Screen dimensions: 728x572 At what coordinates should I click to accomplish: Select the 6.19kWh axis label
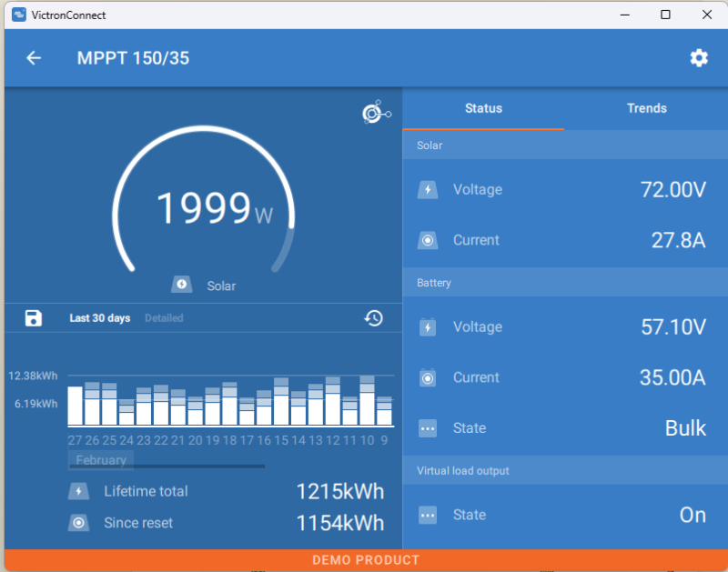[36, 404]
